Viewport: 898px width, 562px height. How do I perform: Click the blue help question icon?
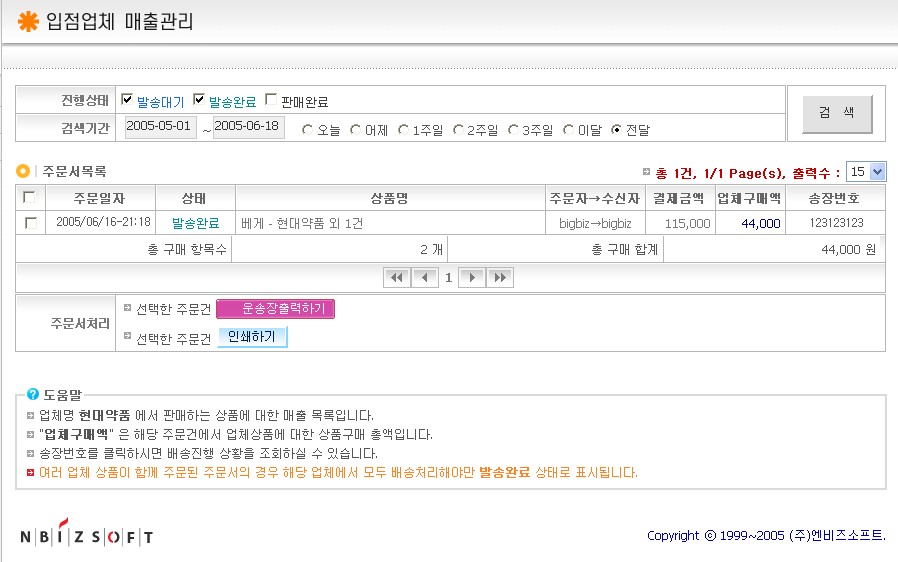[33, 395]
